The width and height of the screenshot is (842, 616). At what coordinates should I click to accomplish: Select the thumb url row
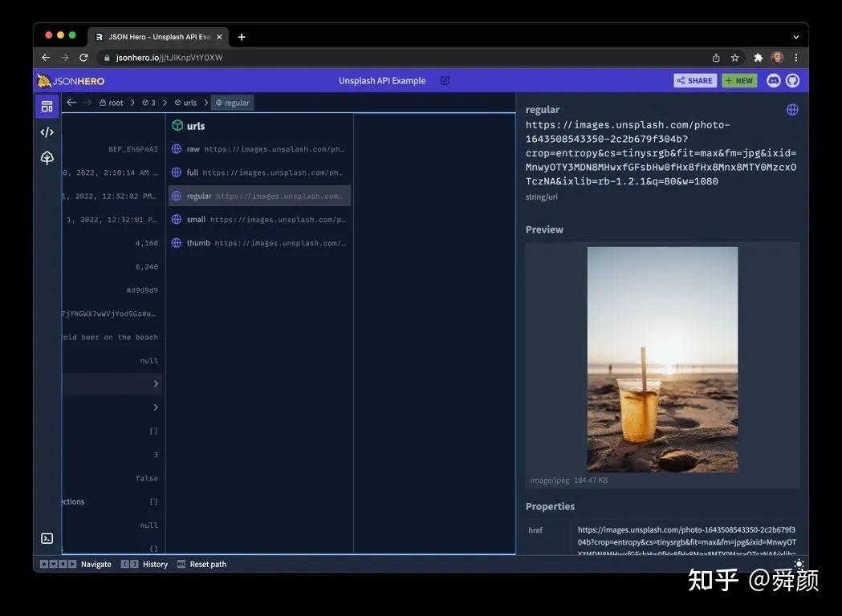pos(259,243)
